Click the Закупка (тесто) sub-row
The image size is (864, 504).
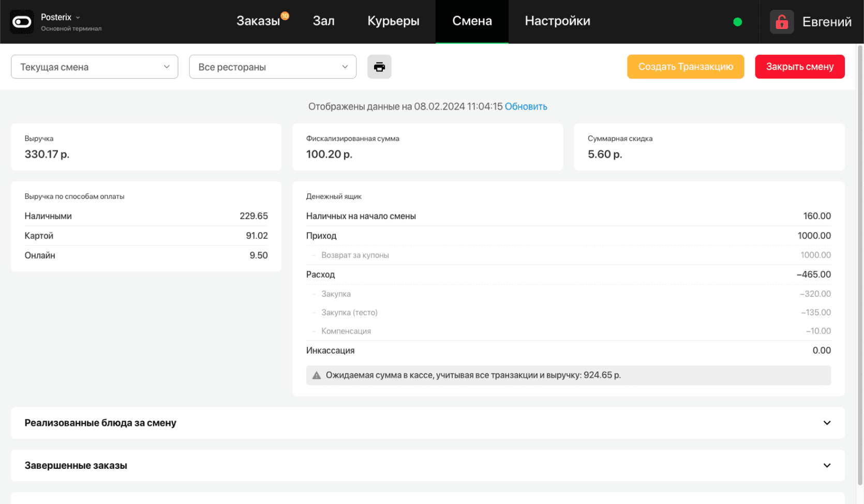569,313
